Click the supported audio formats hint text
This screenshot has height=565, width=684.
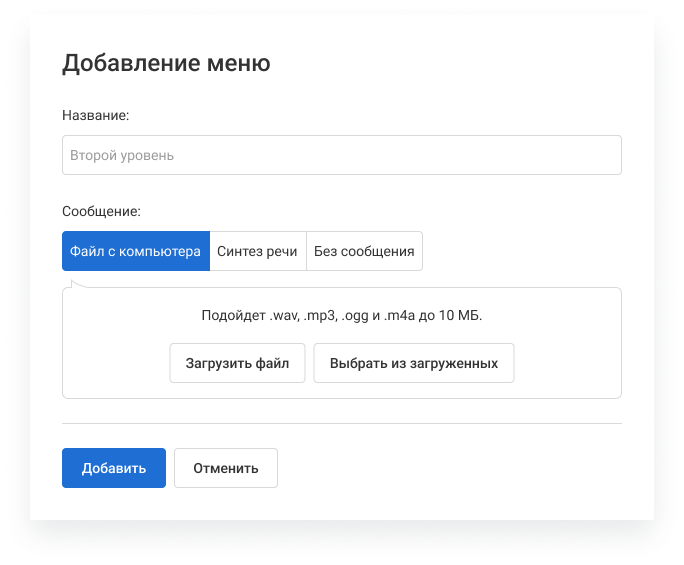coord(341,315)
